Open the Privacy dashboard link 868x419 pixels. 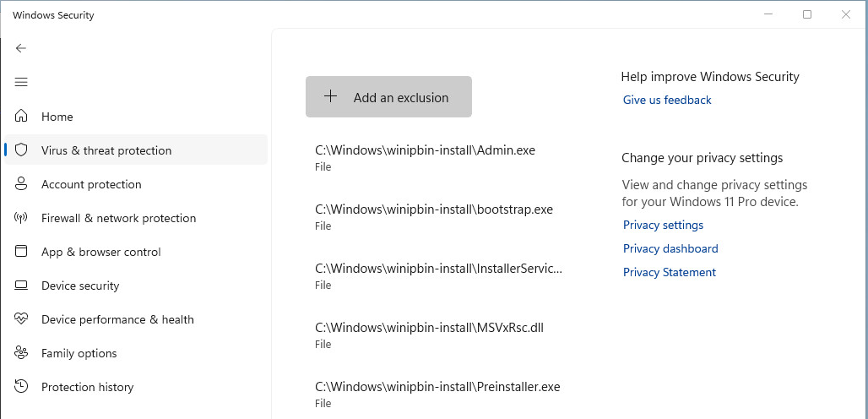(x=670, y=248)
